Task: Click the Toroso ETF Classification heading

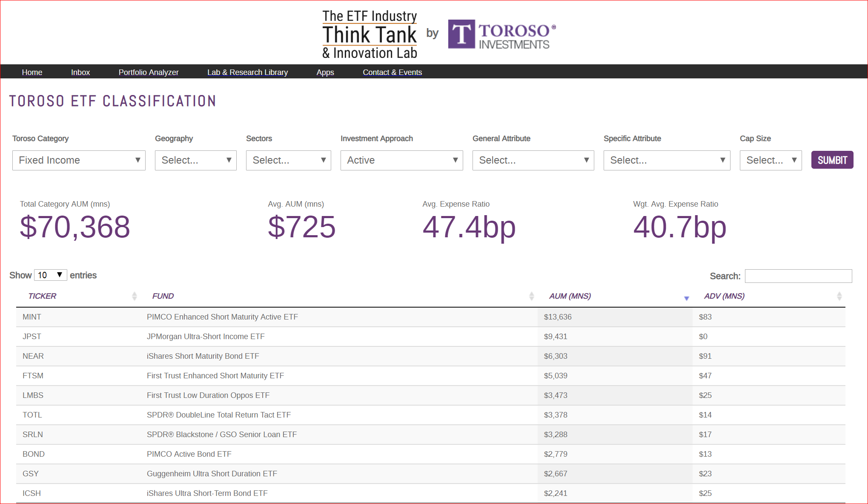Action: coord(113,101)
